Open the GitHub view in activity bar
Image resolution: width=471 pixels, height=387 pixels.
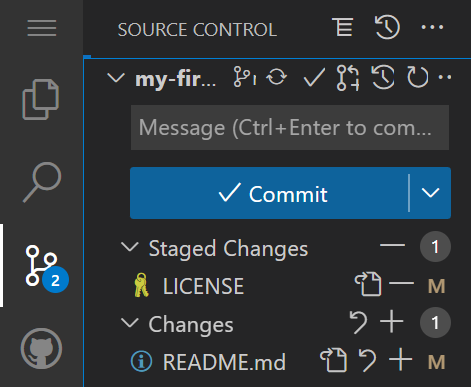pos(41,348)
